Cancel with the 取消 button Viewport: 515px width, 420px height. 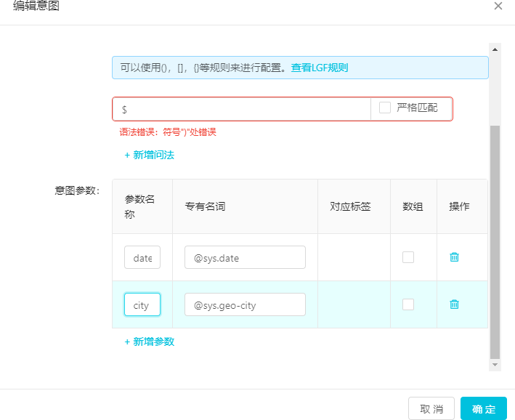point(431,408)
